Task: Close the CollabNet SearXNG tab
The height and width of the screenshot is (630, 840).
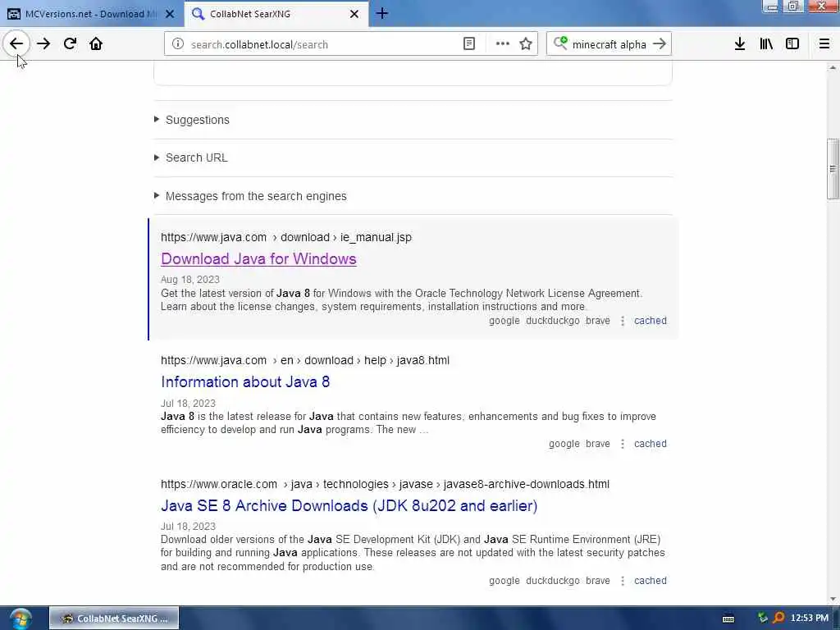Action: (354, 14)
